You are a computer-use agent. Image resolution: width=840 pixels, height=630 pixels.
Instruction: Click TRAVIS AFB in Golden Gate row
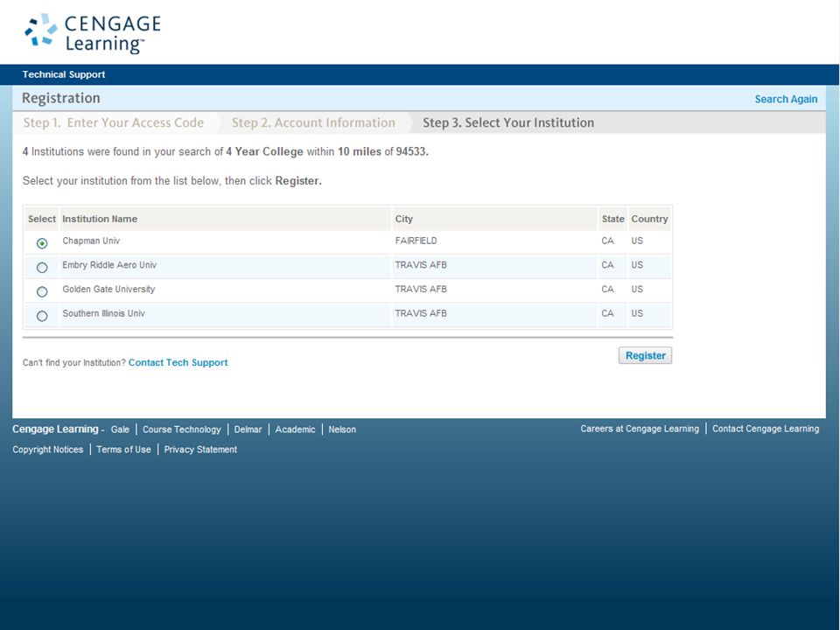click(x=421, y=290)
